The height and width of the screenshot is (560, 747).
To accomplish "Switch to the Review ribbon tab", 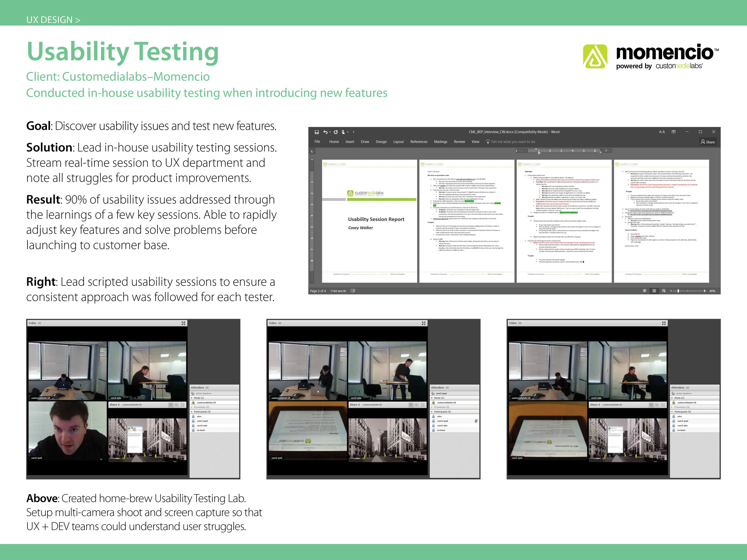I will 459,142.
